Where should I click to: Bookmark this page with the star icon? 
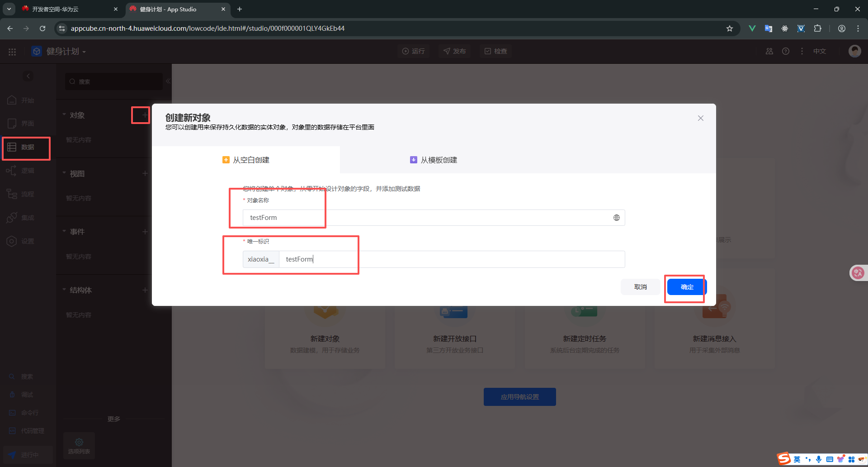coord(729,29)
